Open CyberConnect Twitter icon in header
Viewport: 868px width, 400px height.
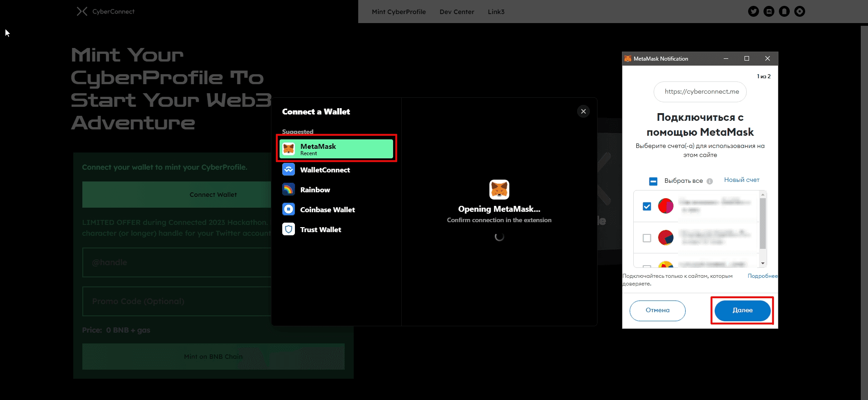click(753, 11)
